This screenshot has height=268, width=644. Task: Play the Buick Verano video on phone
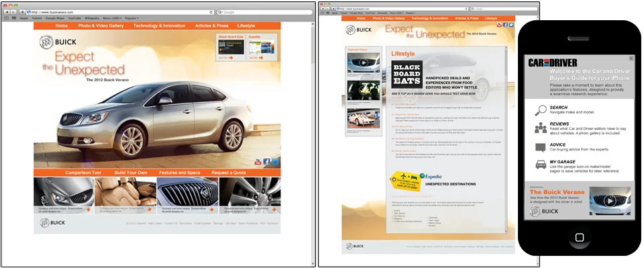coord(610,201)
